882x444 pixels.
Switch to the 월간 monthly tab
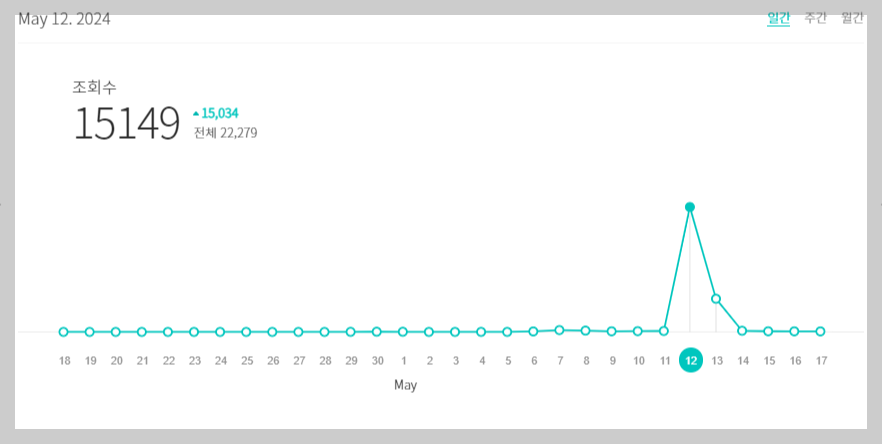click(852, 17)
